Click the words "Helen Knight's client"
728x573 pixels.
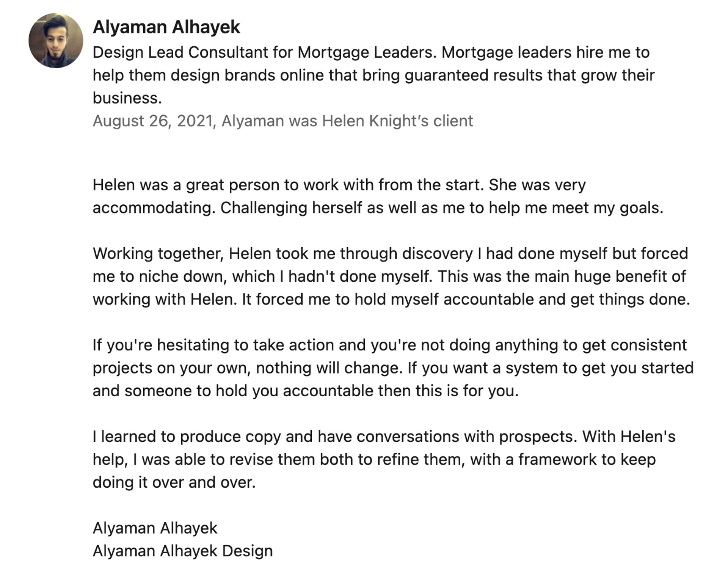397,121
